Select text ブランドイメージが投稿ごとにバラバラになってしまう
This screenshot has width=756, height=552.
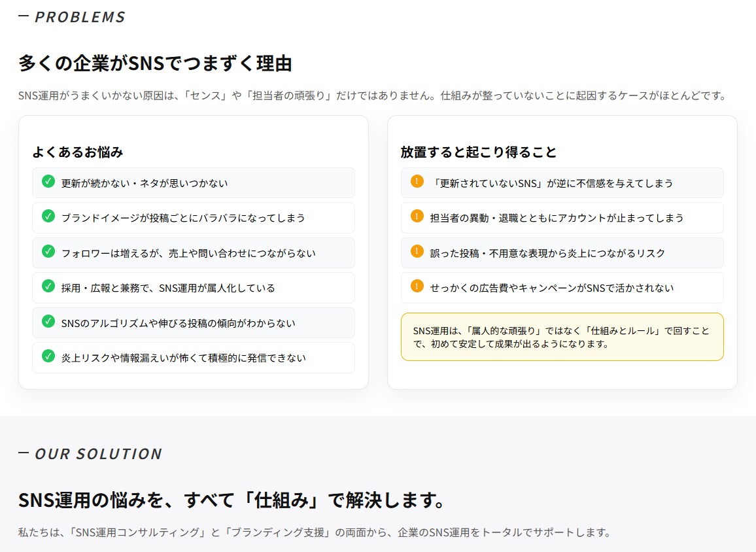click(x=183, y=218)
